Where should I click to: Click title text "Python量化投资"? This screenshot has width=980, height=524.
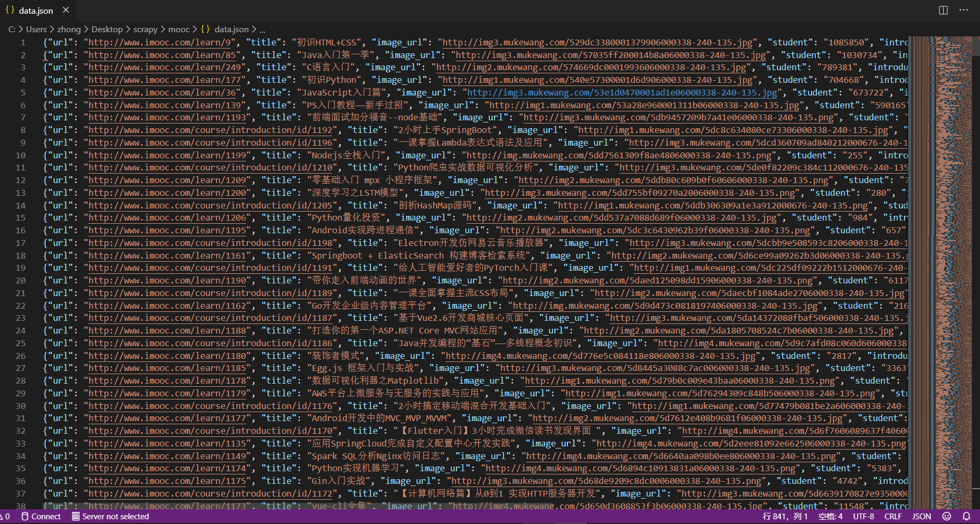tap(346, 218)
